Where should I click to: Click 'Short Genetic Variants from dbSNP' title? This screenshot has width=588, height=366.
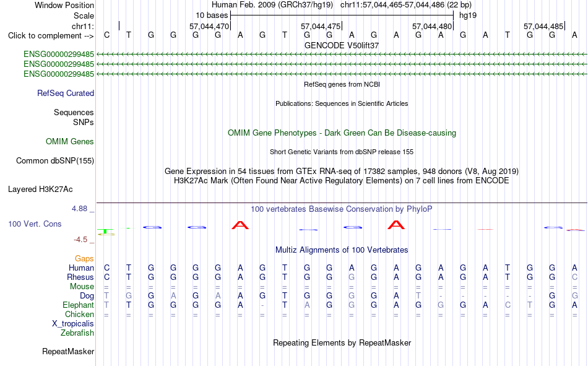click(x=342, y=152)
